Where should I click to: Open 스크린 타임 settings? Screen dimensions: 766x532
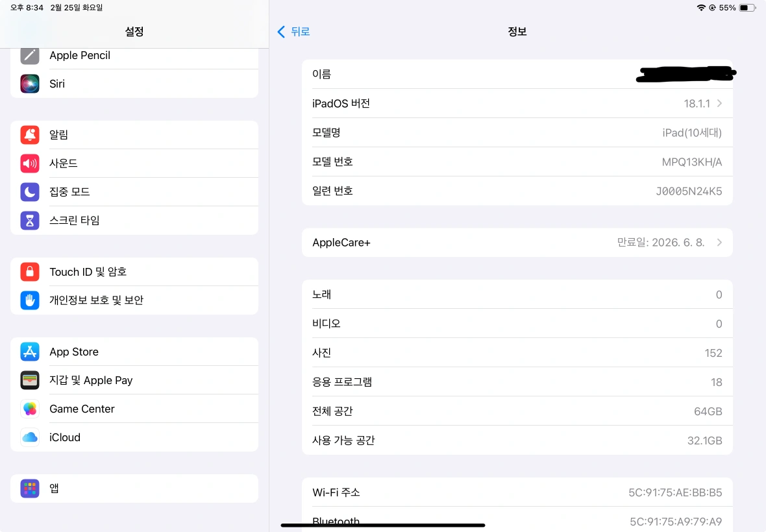pos(134,220)
